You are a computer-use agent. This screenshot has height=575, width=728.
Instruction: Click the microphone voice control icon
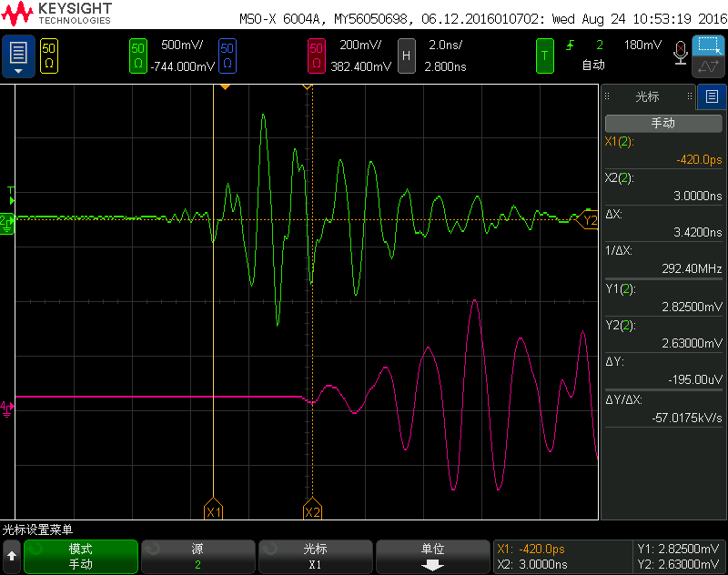(x=679, y=55)
